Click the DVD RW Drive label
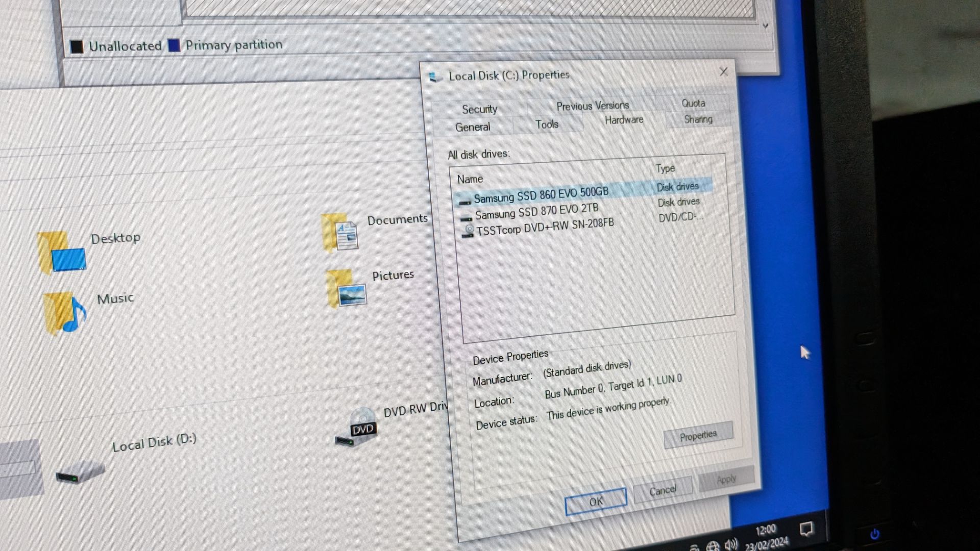This screenshot has height=551, width=980. point(415,409)
